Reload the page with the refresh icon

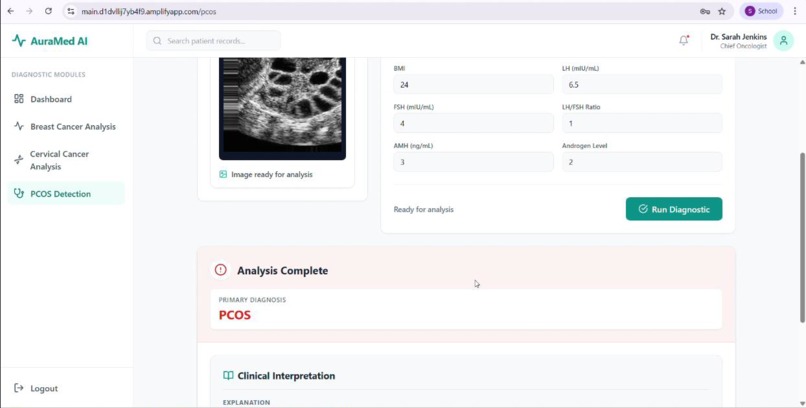48,11
